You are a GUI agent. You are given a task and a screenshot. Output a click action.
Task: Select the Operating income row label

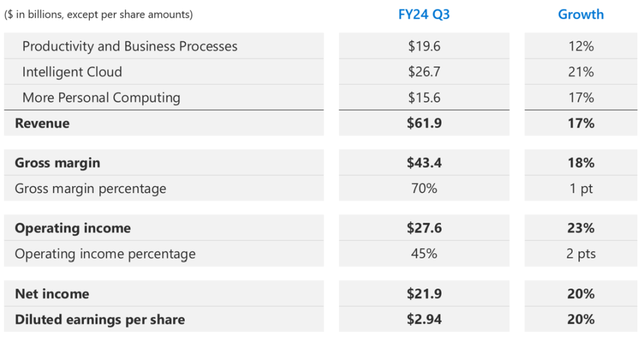73,228
